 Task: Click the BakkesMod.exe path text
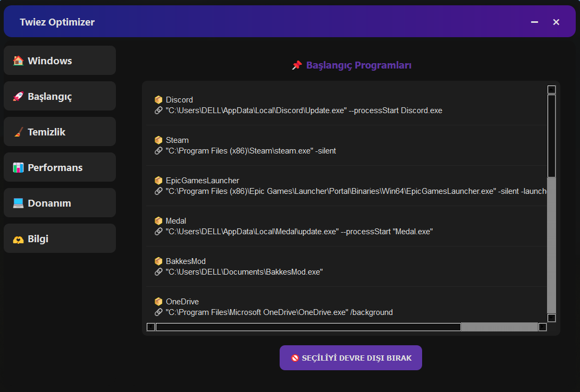click(x=244, y=272)
